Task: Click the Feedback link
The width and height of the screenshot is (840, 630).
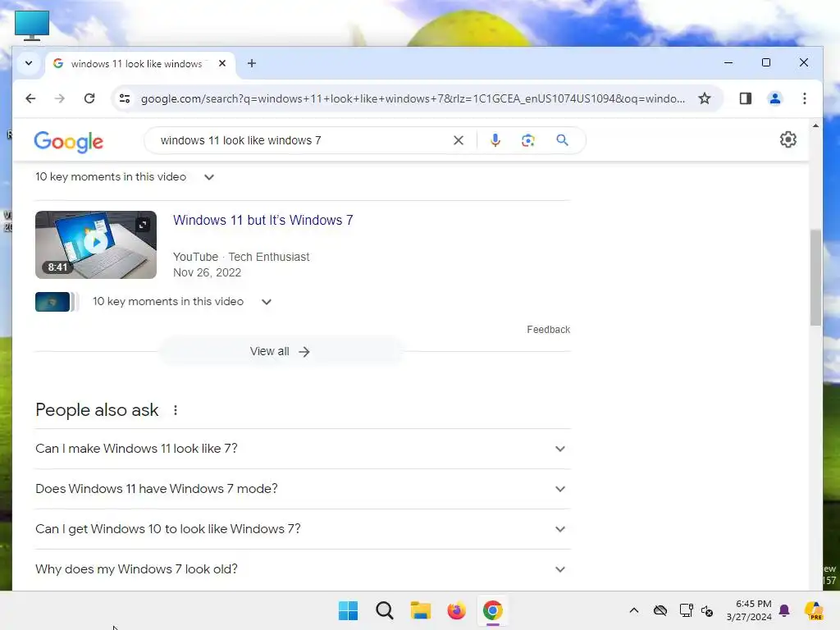Action: (x=548, y=330)
